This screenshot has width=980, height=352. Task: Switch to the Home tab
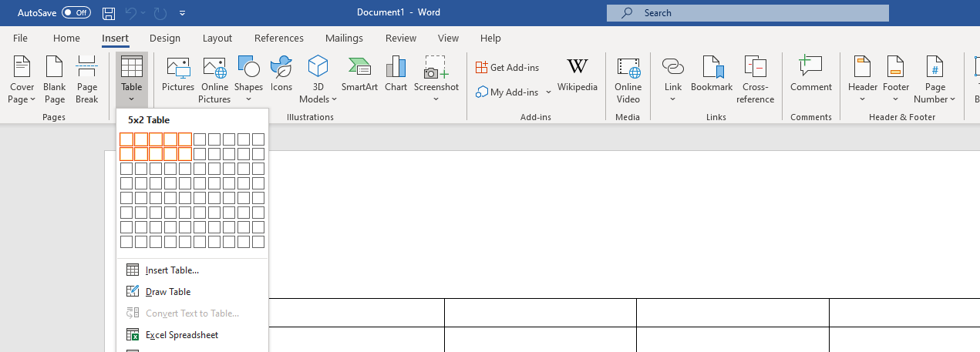tap(66, 38)
